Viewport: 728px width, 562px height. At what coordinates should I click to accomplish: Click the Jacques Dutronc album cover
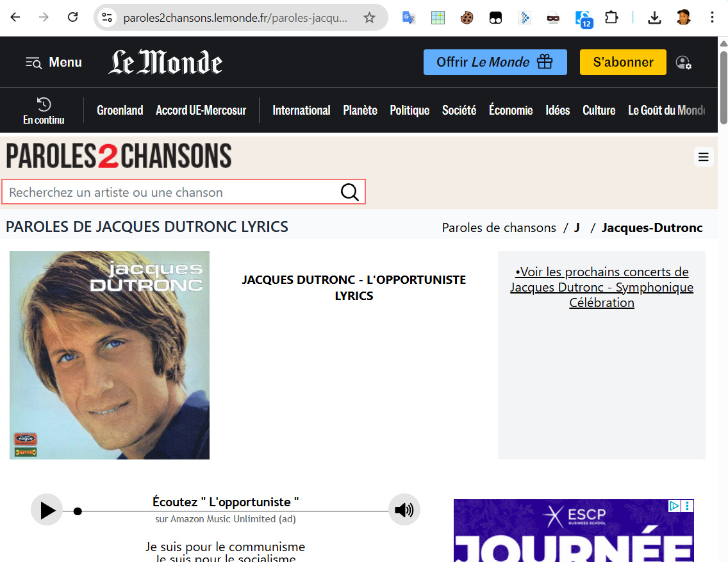(110, 356)
